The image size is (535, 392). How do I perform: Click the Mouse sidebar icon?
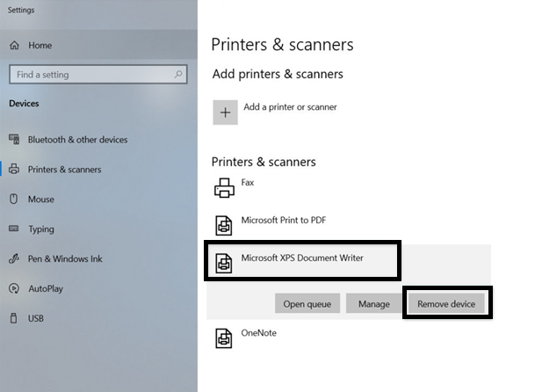pos(14,199)
